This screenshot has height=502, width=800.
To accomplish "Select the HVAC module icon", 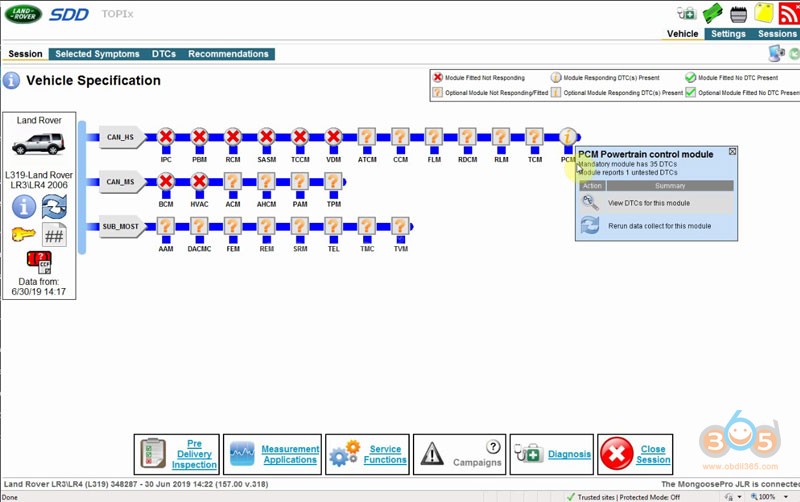I will pos(199,181).
